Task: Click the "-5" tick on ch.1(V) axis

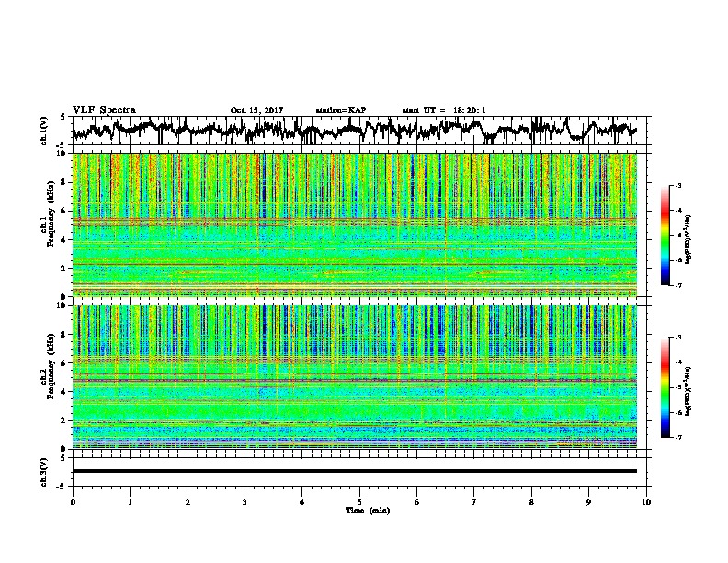Action: (x=62, y=144)
